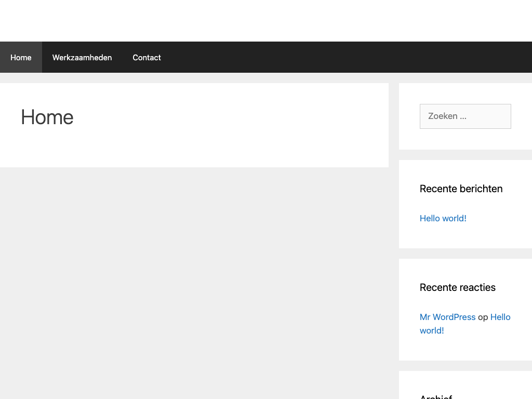Click white space beside the Home heading
The width and height of the screenshot is (532, 399).
(x=234, y=117)
